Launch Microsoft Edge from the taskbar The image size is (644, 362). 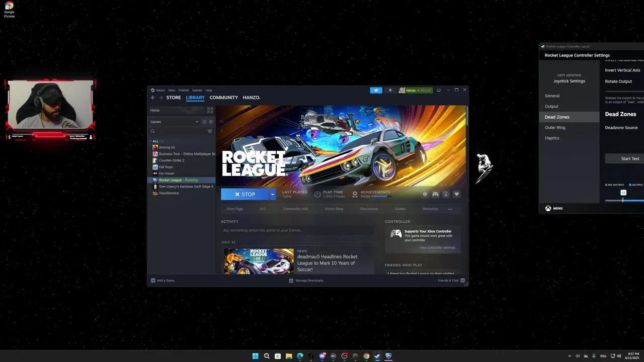pyautogui.click(x=300, y=356)
